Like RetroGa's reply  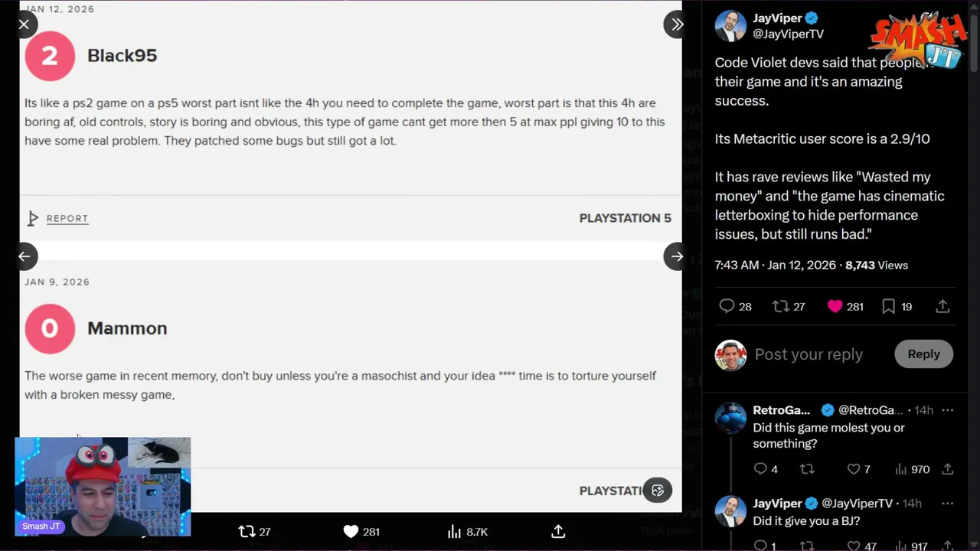[854, 469]
